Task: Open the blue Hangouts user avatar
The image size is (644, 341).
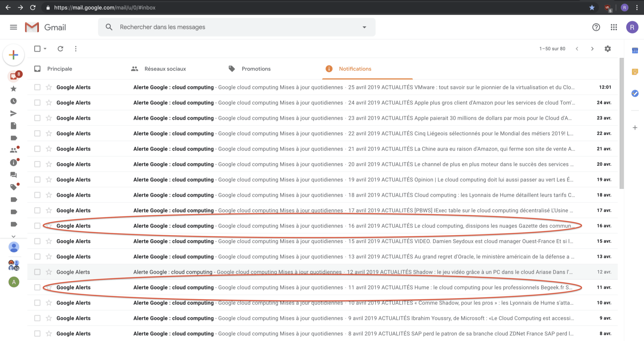Action: tap(14, 247)
